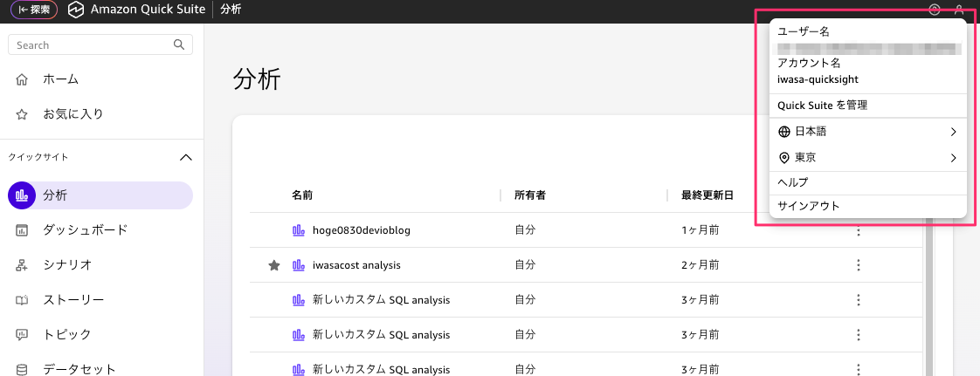Expand the 東京 region submenu

(953, 158)
